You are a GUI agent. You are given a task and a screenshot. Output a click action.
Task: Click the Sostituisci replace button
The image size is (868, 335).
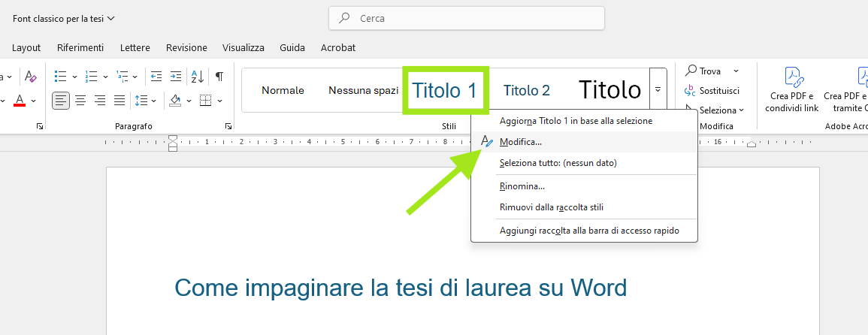712,90
